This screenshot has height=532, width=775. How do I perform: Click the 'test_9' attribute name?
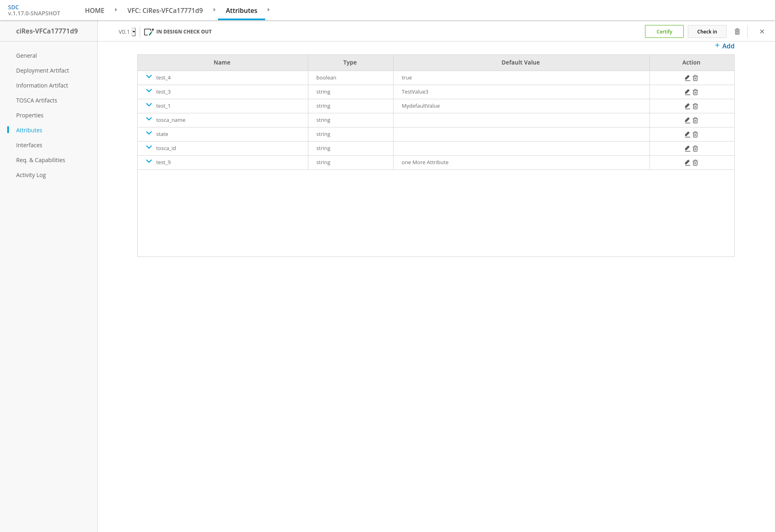163,163
